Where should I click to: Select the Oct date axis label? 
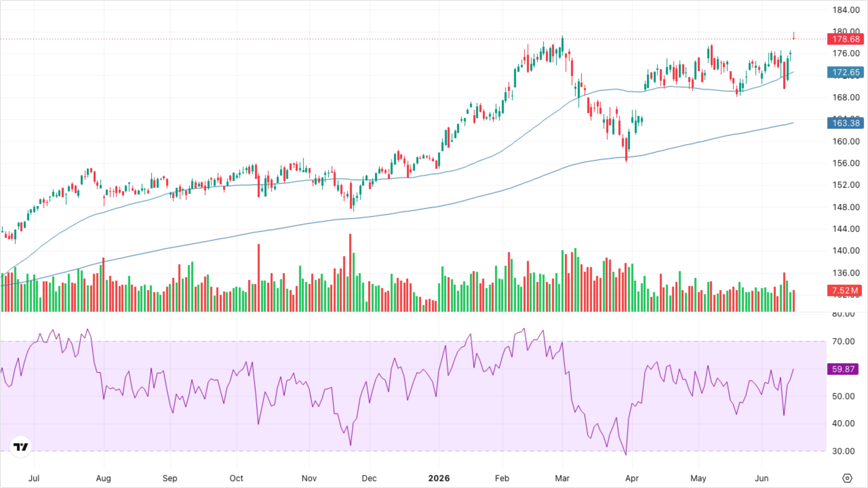236,478
